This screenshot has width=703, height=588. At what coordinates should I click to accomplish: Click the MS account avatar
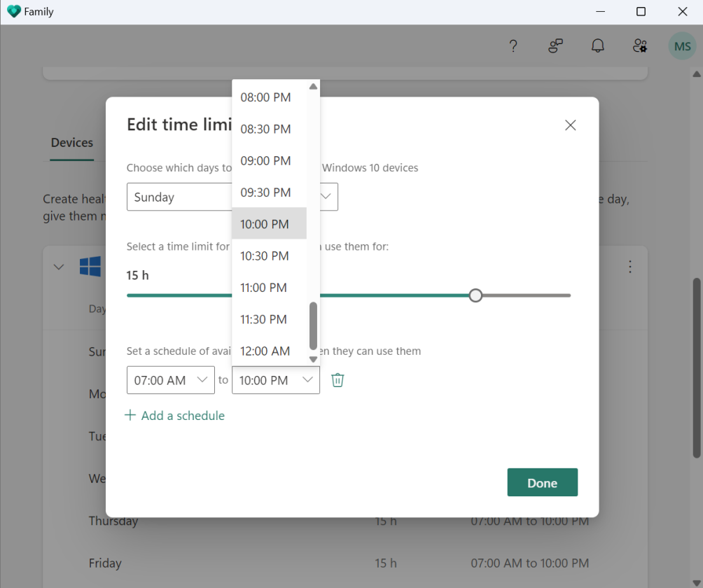click(682, 45)
